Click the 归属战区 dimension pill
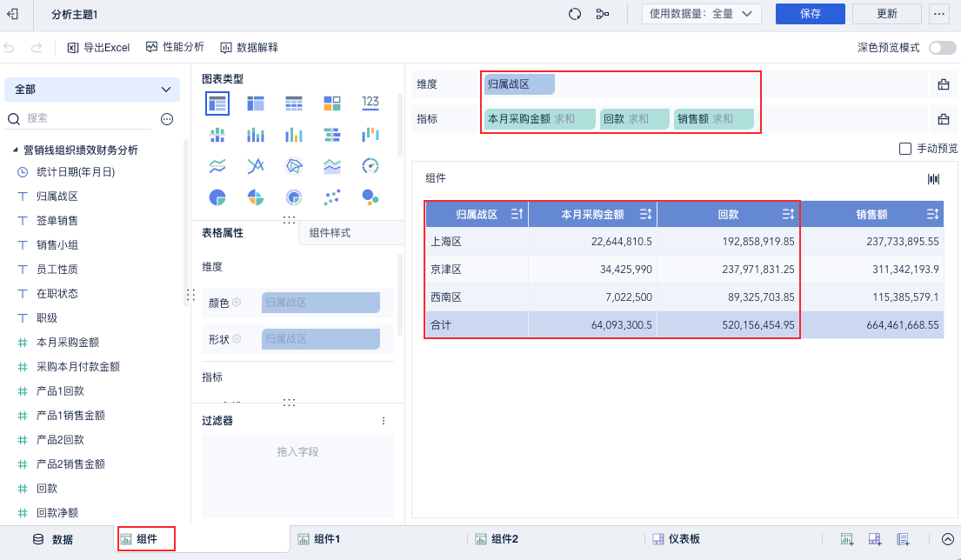This screenshot has width=961, height=560. pos(519,84)
